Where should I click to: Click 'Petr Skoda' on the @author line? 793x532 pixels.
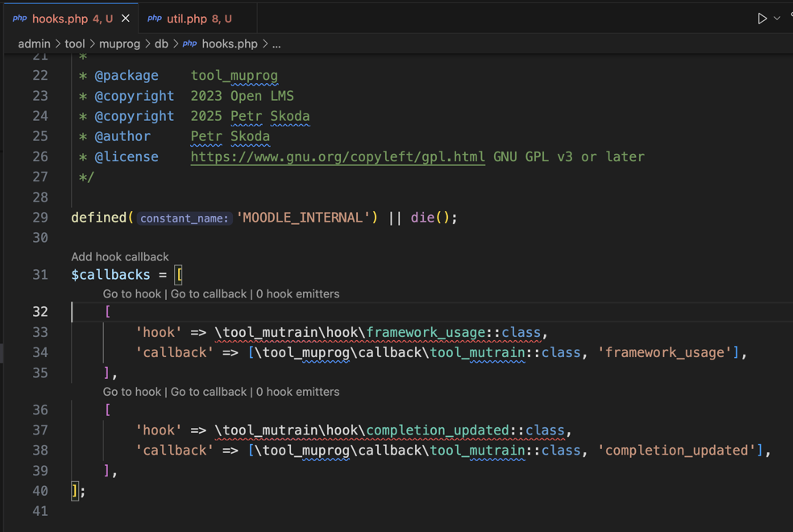pos(230,136)
